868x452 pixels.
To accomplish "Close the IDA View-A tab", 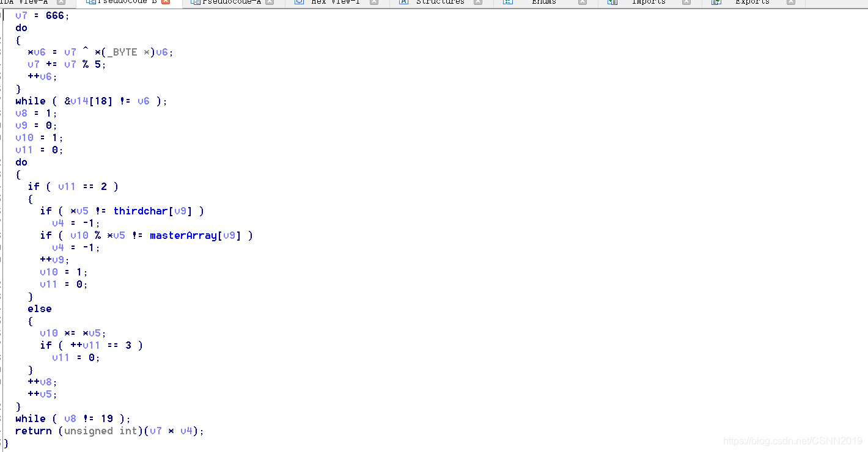I will pyautogui.click(x=61, y=2).
